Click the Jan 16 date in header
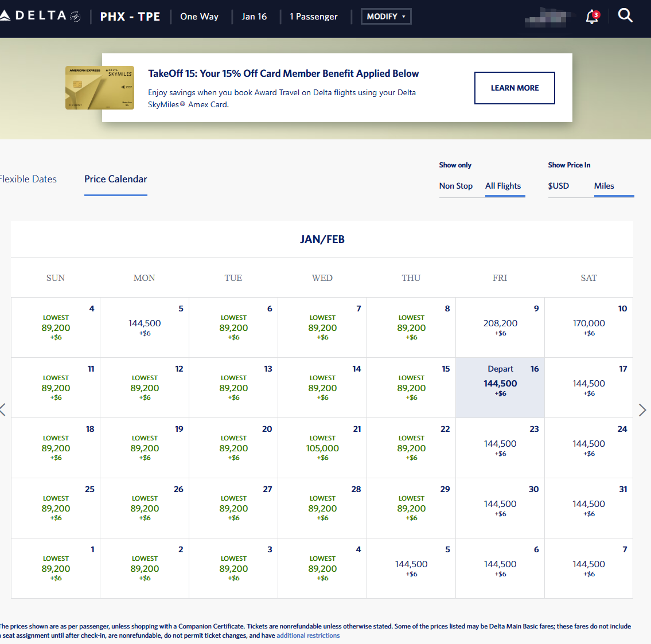 pos(254,17)
